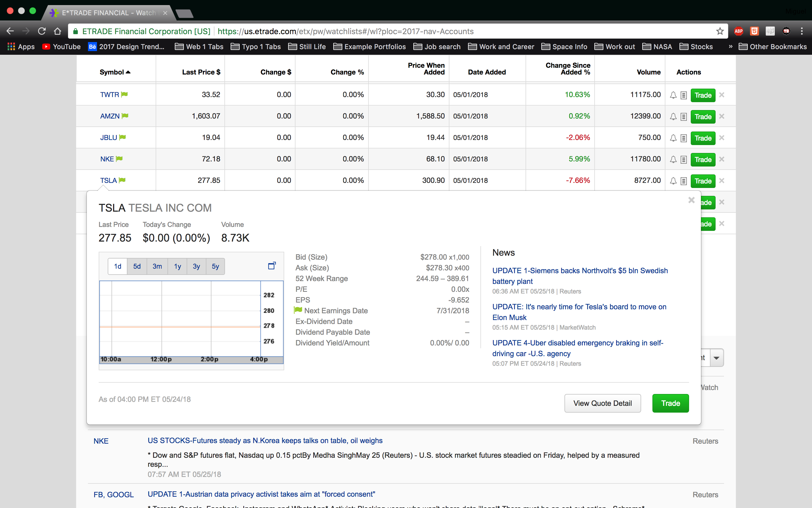This screenshot has height=508, width=812.
Task: Set an alert bell for TSLA row
Action: pyautogui.click(x=673, y=181)
